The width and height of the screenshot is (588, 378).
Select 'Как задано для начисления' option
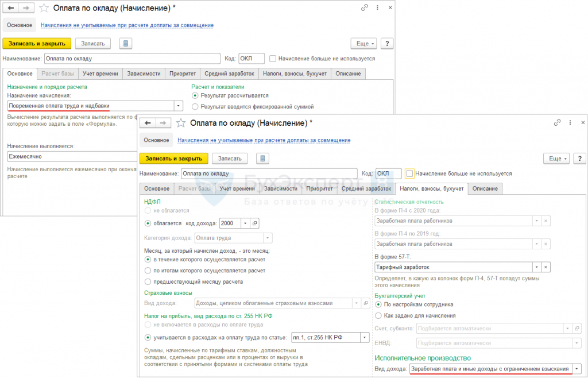click(x=378, y=316)
